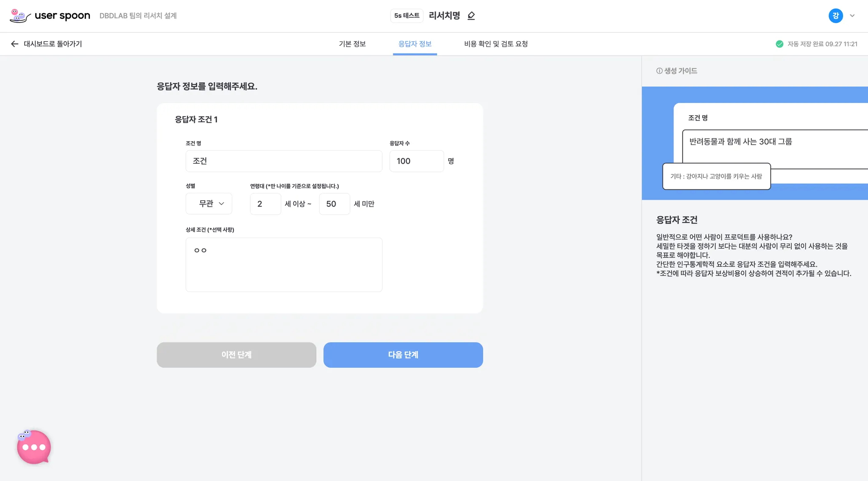Click the pencil edit icon beside 리서치명
The width and height of the screenshot is (868, 481).
[x=471, y=16]
